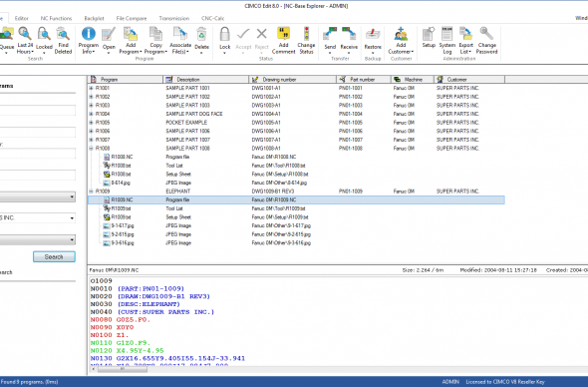Select the R1009.NC program file row
This screenshot has width=588, height=387.
click(x=296, y=200)
